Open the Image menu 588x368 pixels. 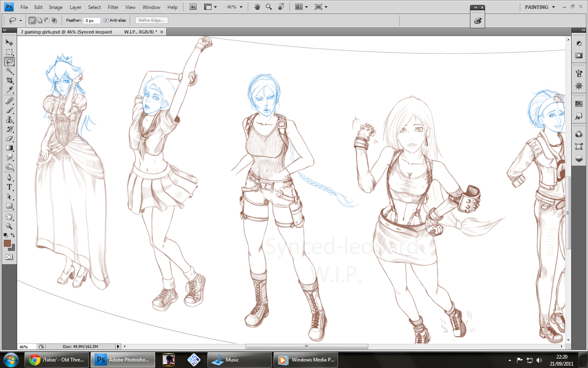tap(56, 7)
